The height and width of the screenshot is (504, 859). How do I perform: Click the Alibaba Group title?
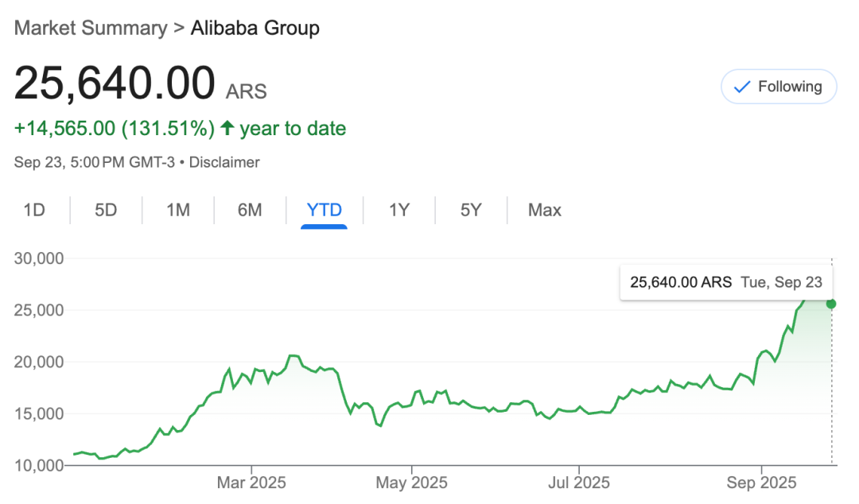click(255, 29)
